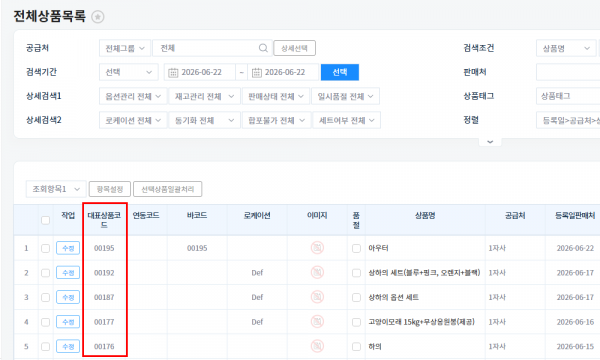The image size is (600, 360).
Task: Click barcode cell 00195
Action: pos(197,248)
